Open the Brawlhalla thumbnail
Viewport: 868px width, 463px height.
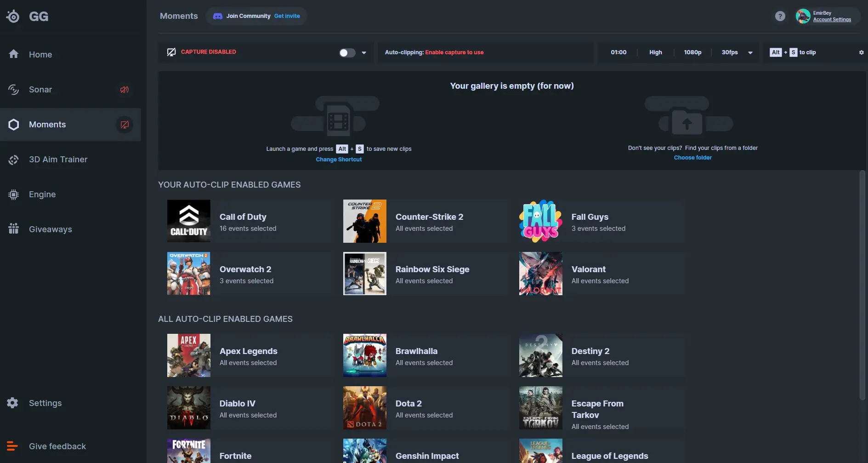(x=365, y=355)
